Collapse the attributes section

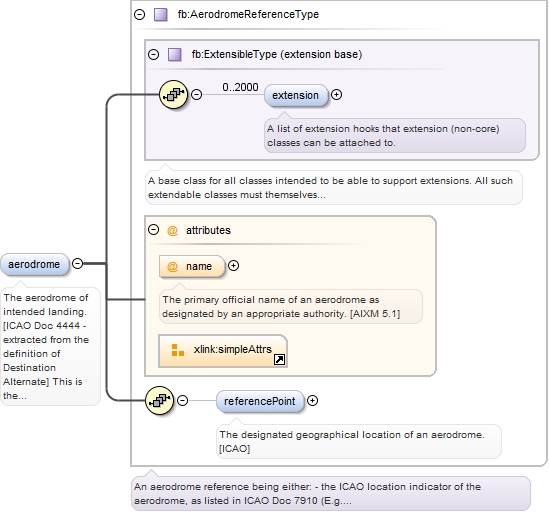pyautogui.click(x=153, y=230)
